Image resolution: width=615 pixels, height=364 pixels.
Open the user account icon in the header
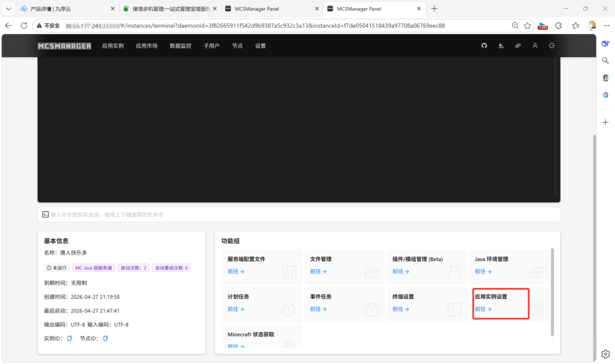[x=534, y=46]
